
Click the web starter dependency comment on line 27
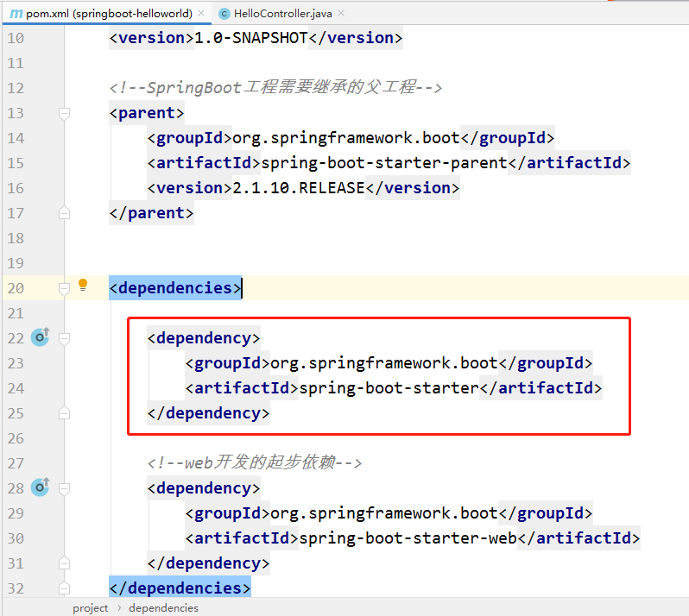(255, 463)
